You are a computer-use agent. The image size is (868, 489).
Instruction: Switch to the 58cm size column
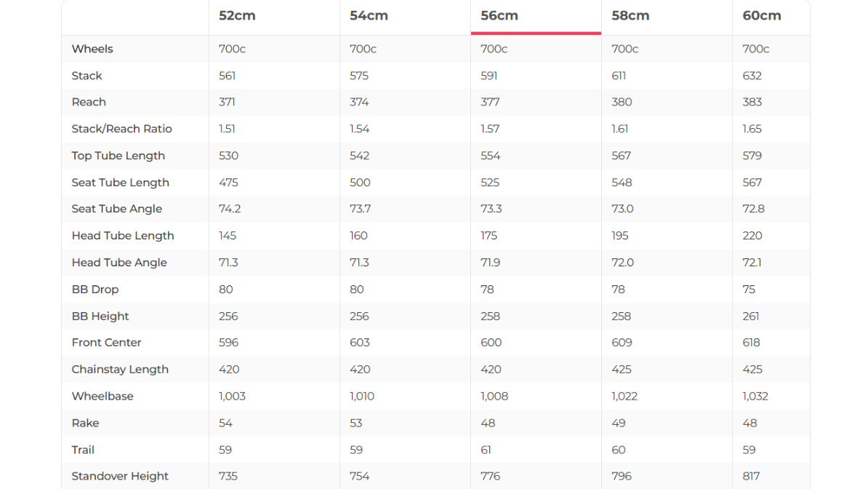[x=630, y=15]
